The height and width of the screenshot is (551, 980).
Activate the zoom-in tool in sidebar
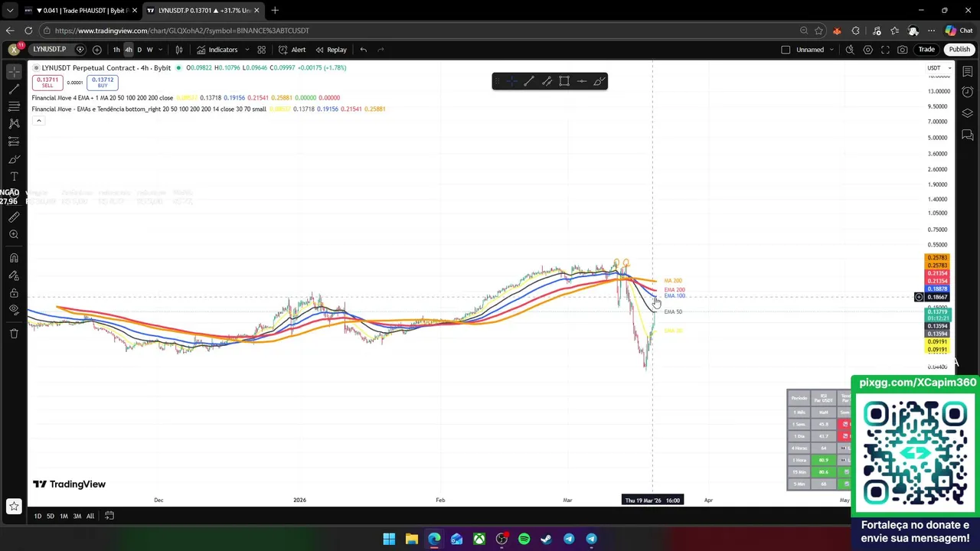click(x=14, y=234)
